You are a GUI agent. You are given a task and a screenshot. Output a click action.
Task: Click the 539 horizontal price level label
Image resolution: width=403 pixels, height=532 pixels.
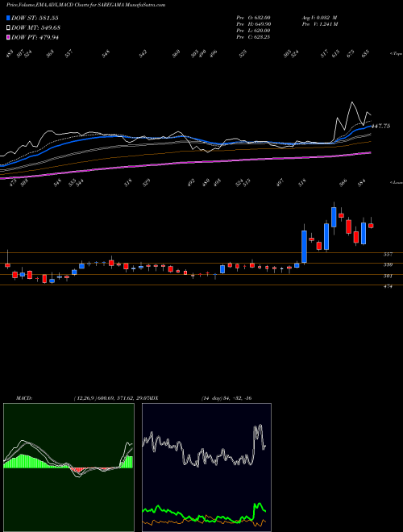388,264
